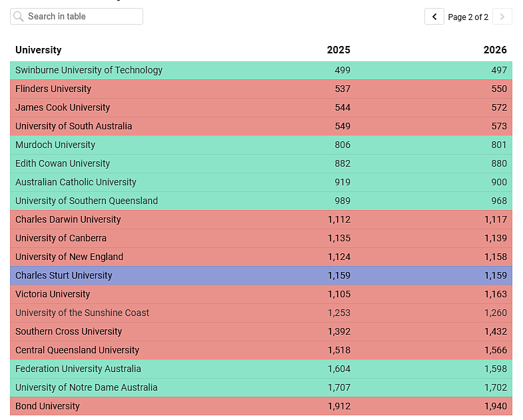Sort by 2025 column header
Screen dimensions: 523x420
point(338,50)
